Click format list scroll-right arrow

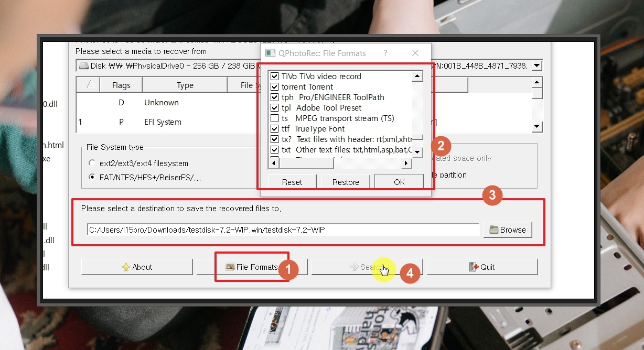click(406, 163)
